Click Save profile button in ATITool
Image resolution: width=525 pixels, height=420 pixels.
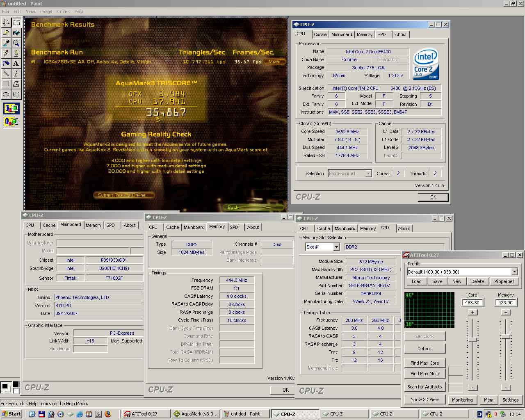tap(437, 281)
